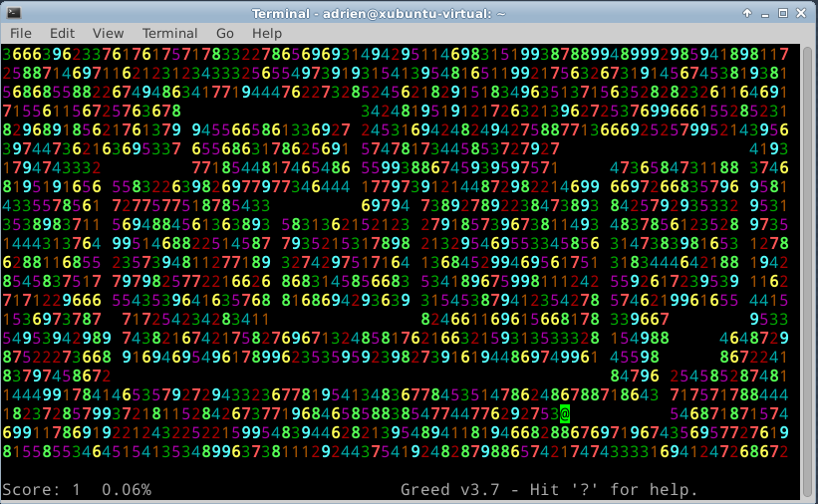Click the number group '69794'
818x504 pixels.
click(x=386, y=205)
